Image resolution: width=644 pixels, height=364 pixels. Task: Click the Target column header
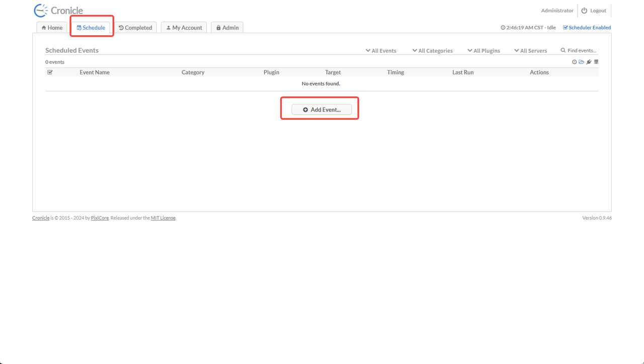(333, 72)
